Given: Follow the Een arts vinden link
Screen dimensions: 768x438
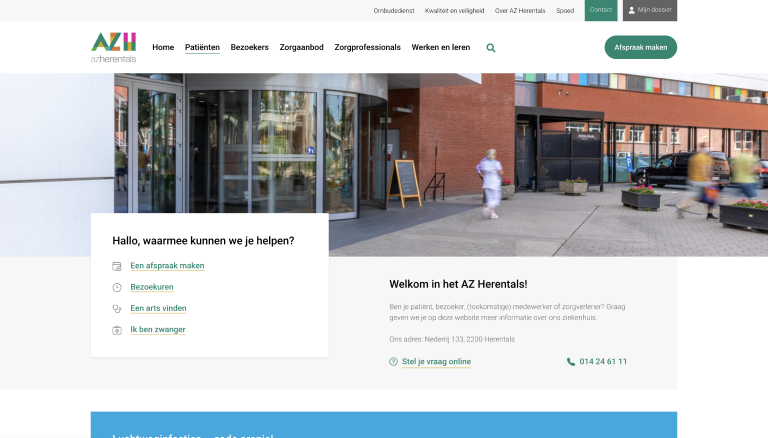Looking at the screenshot, I should pos(158,308).
